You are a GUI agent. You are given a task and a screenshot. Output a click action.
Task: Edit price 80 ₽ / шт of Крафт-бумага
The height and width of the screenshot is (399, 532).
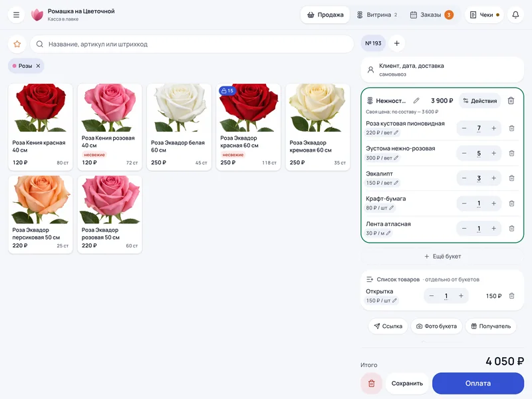(x=380, y=208)
